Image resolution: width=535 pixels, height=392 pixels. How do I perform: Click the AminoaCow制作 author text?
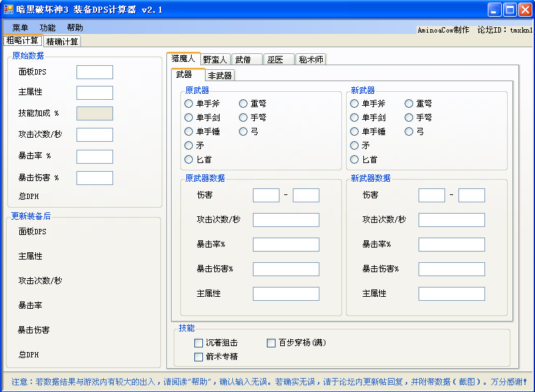click(443, 30)
